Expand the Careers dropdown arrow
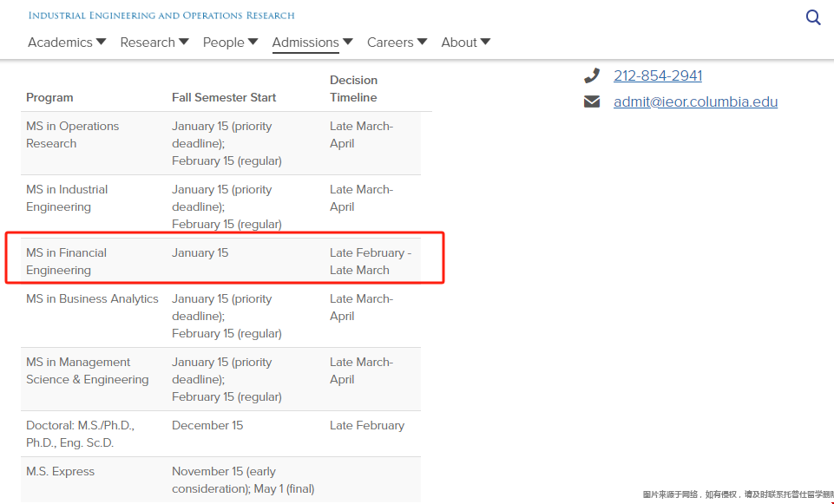834x504 pixels. tap(422, 42)
